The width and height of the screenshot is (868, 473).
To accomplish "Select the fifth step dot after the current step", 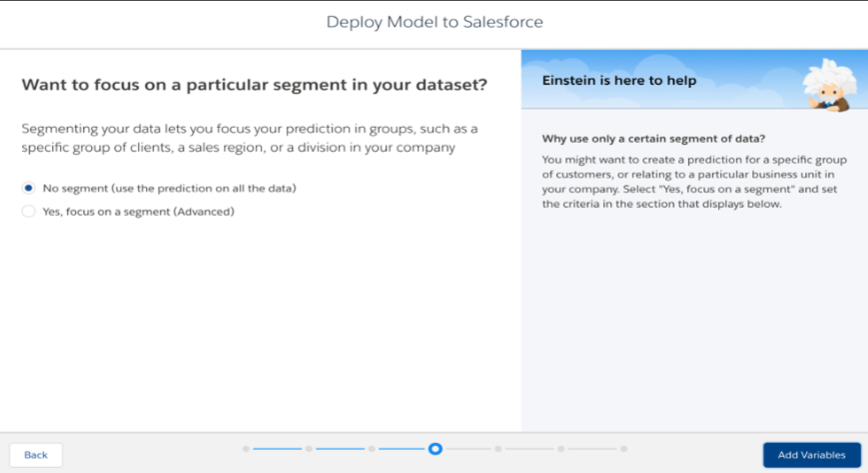I will tap(498, 449).
